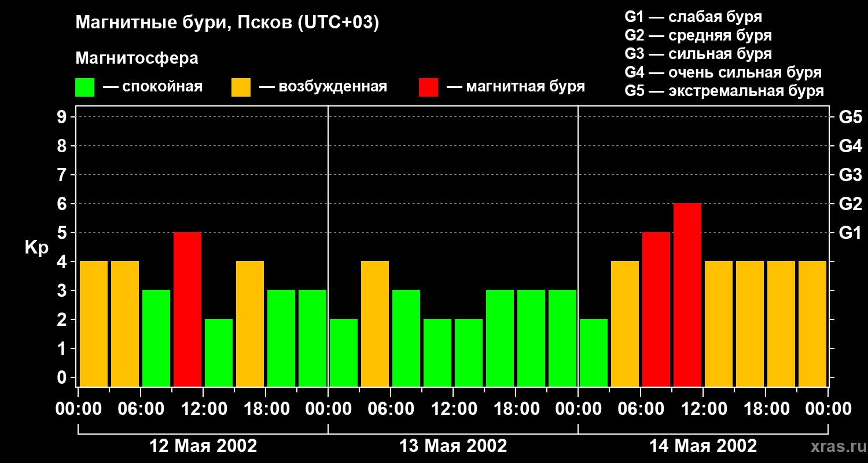Click the chart title Магнитные бури, Псков
868x463 pixels.
[x=227, y=23]
